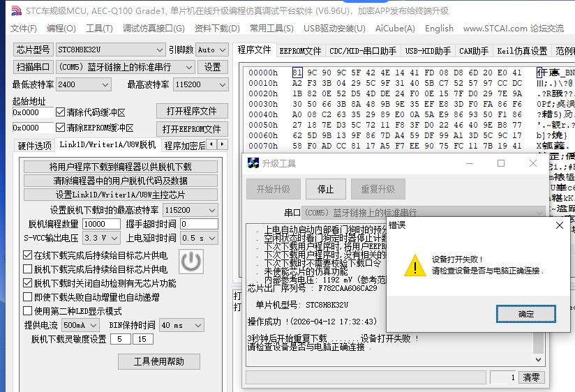This screenshot has width=575, height=392.
Task: Toggle 清除EEPROM缓冲区 checkbox
Action: (61, 128)
